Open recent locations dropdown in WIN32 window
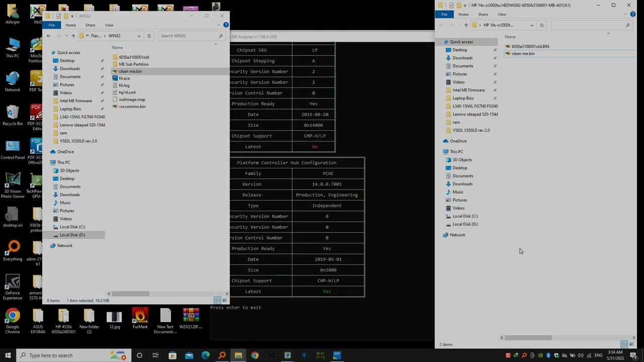Screen dimensions: 644x362 point(66,36)
